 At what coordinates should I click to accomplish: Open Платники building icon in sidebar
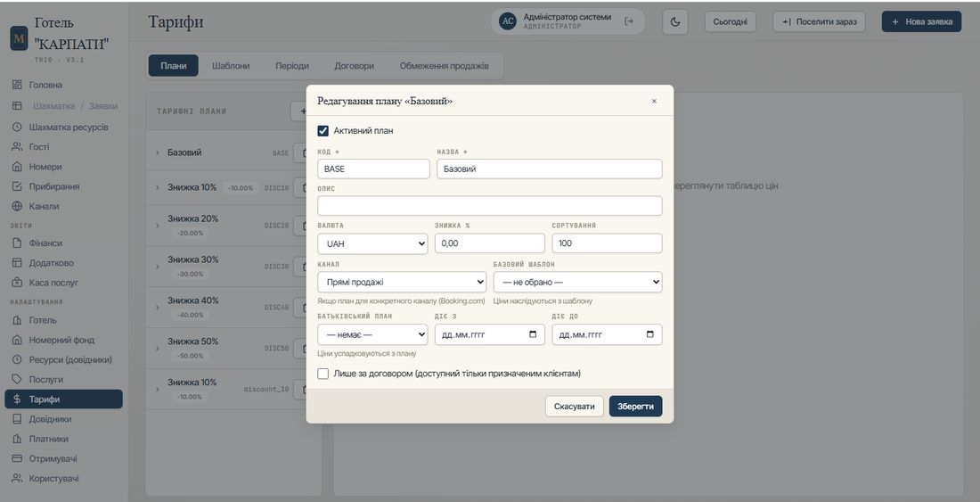pos(18,439)
